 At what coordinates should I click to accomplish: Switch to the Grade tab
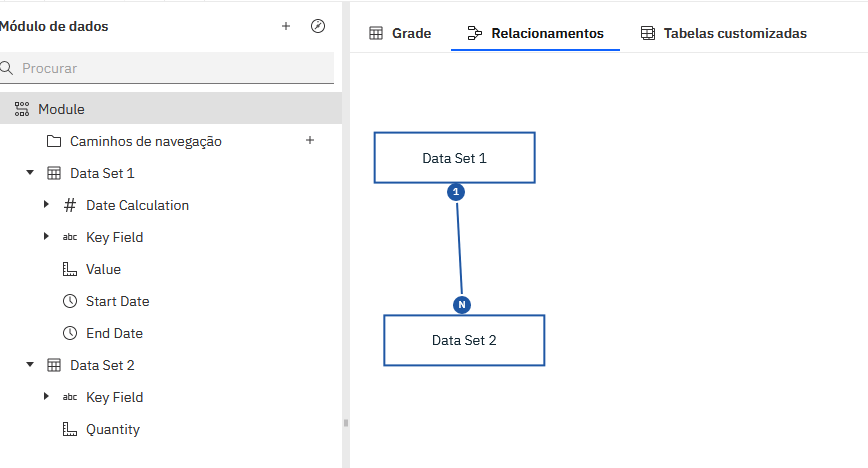click(x=400, y=33)
